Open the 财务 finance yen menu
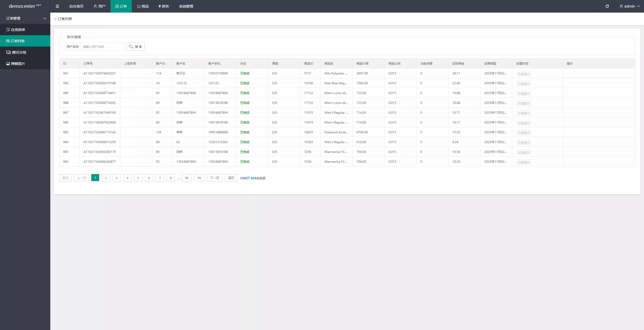This screenshot has height=330, width=644. coord(164,6)
